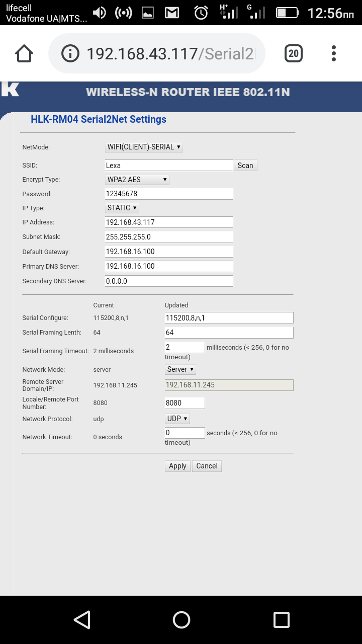
Task: Open the tab switcher showing 20 tabs
Action: [294, 53]
